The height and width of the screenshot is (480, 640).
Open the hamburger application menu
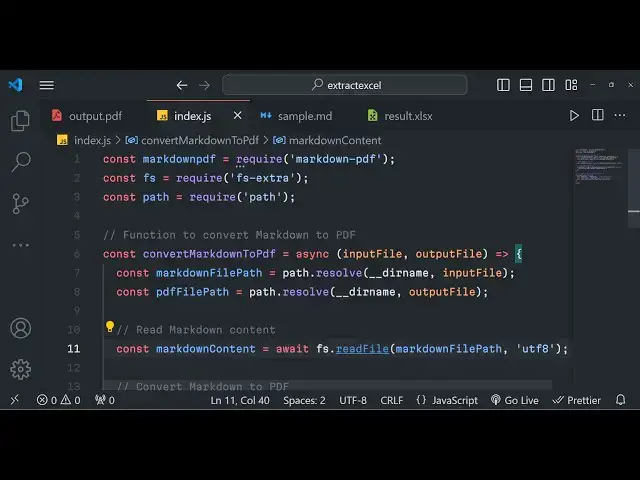[47, 85]
